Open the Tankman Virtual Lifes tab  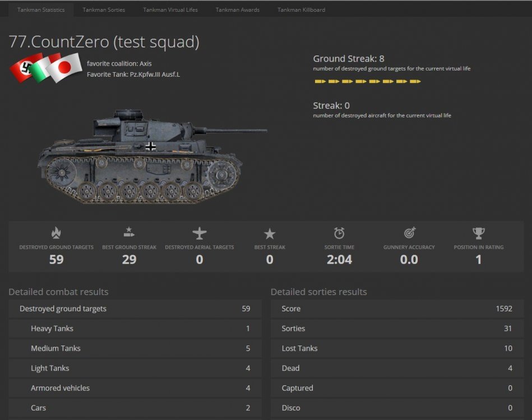click(170, 9)
